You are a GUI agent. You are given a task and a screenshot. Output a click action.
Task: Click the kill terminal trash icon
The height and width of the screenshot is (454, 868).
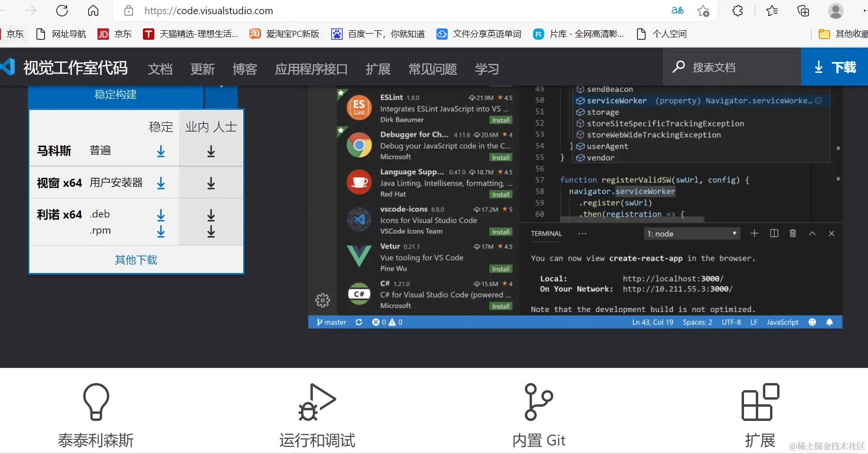[793, 233]
